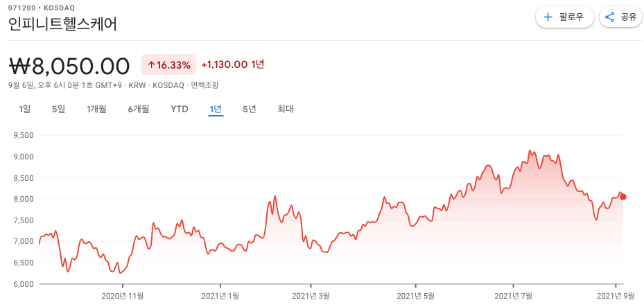Click the 9월 6일 timestamp line

pos(114,85)
